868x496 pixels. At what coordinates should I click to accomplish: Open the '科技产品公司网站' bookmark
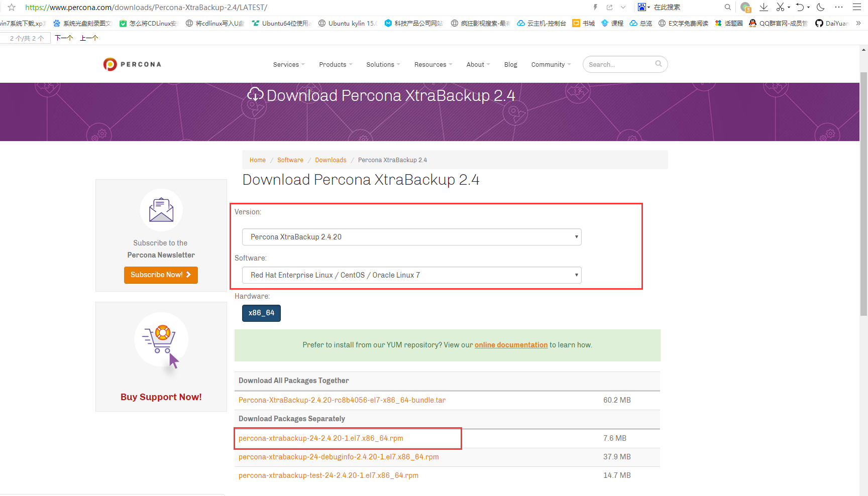click(x=414, y=24)
